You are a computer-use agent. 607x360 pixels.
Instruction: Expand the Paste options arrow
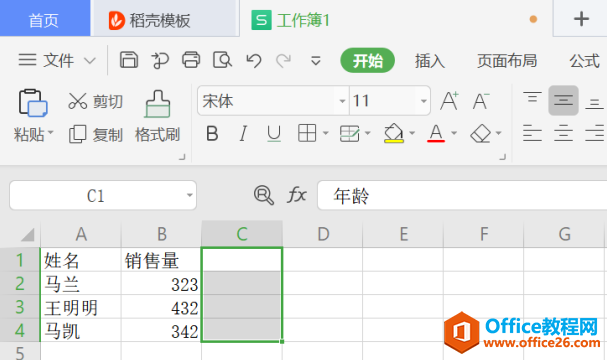point(50,134)
